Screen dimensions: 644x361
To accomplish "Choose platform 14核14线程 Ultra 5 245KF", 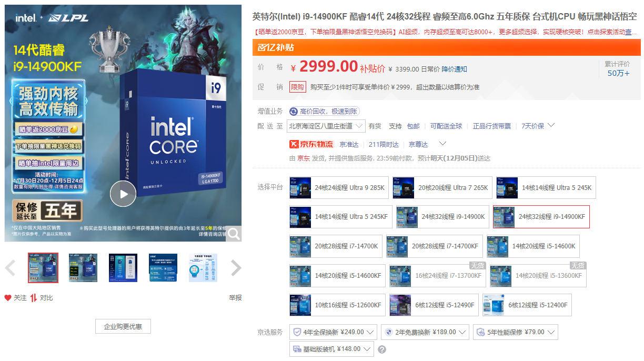I will [x=341, y=217].
